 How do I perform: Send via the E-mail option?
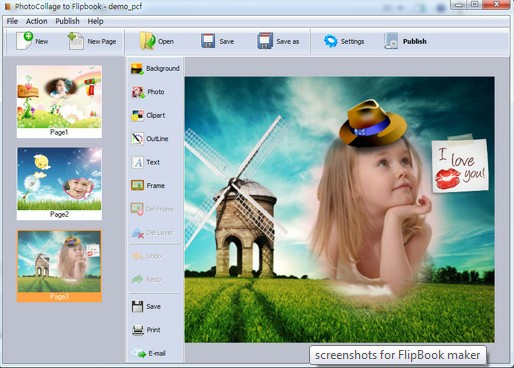coord(148,353)
